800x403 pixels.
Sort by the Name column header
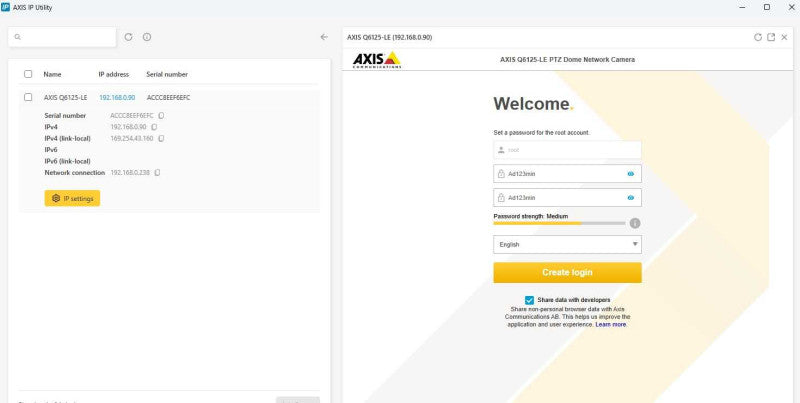pos(52,74)
